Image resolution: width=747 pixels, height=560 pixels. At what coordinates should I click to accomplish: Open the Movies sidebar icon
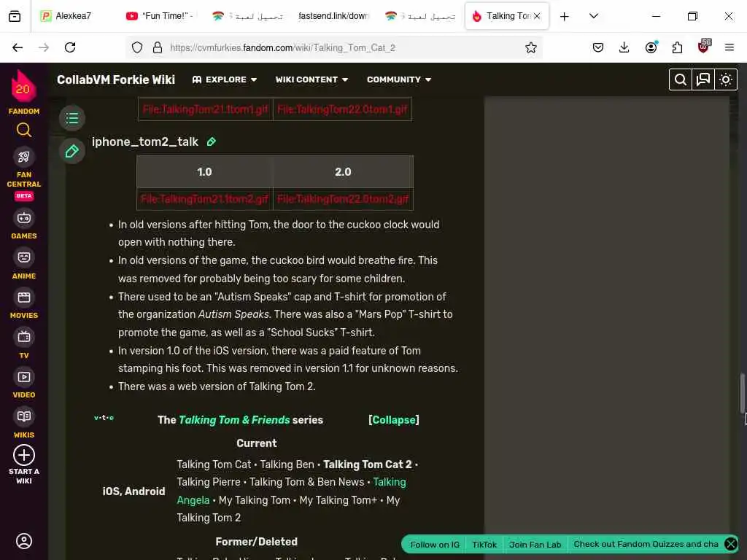[24, 297]
